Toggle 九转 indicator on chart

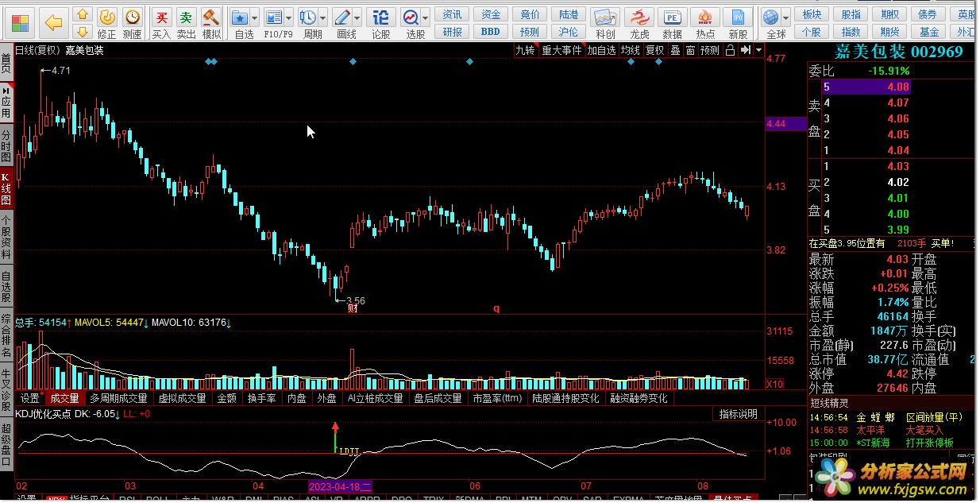[525, 50]
